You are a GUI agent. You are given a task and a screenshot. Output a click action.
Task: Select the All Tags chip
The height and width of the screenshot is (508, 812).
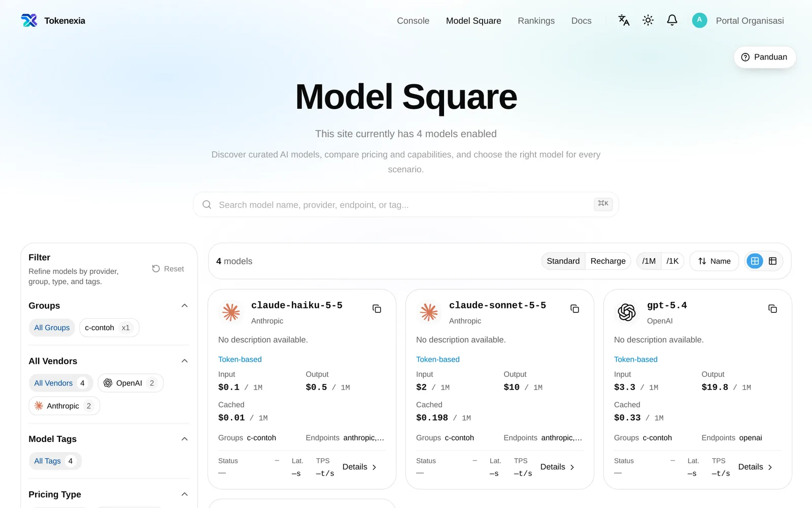[x=55, y=461]
